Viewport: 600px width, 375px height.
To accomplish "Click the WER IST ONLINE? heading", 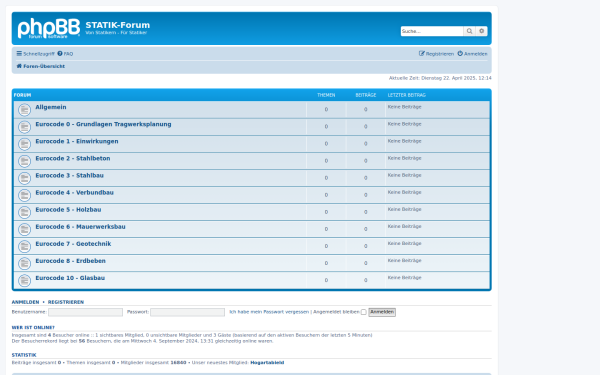I will (33, 328).
